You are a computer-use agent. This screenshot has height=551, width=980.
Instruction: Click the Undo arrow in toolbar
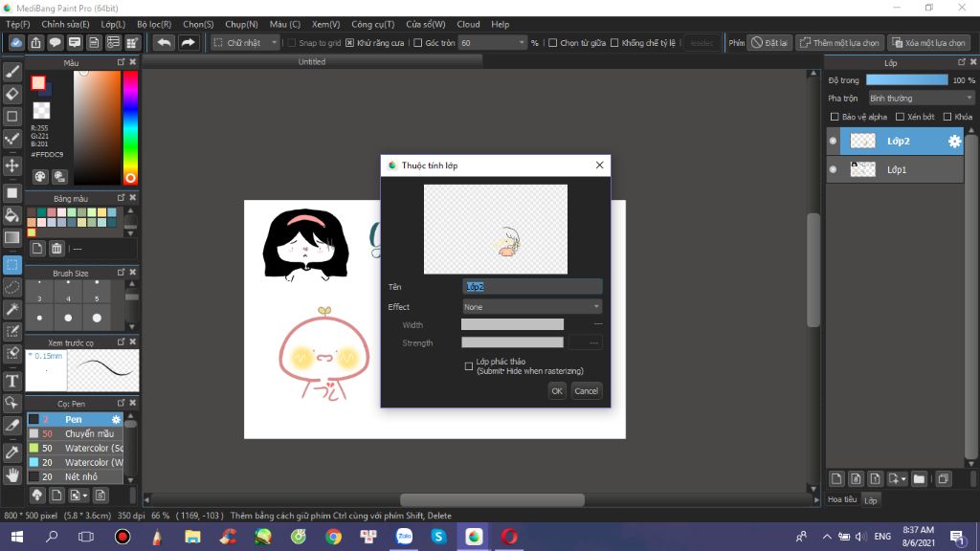164,42
